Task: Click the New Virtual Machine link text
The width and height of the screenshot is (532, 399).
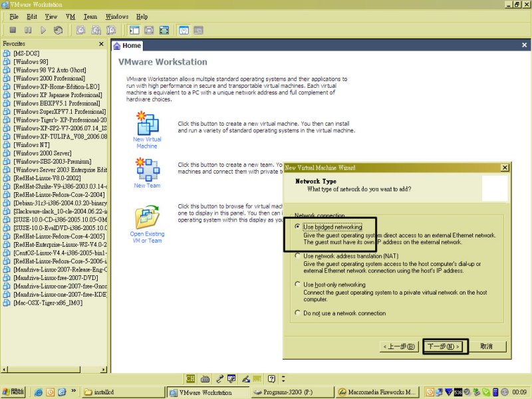Action: click(147, 143)
